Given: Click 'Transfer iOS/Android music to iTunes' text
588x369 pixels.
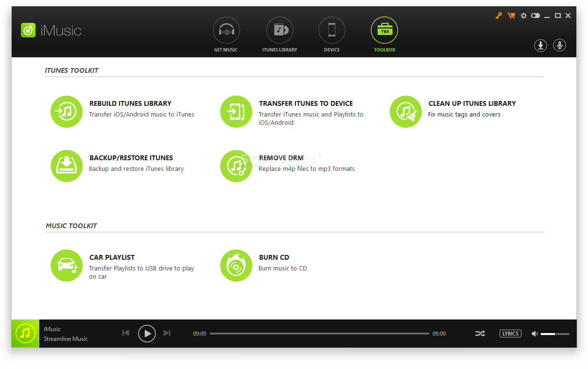Looking at the screenshot, I should (x=141, y=115).
